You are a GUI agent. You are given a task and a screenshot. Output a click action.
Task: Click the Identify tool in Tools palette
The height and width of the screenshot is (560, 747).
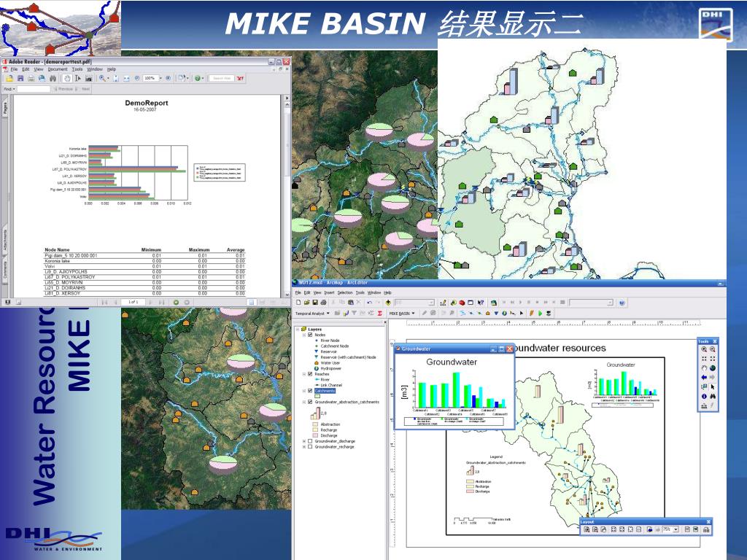704,396
